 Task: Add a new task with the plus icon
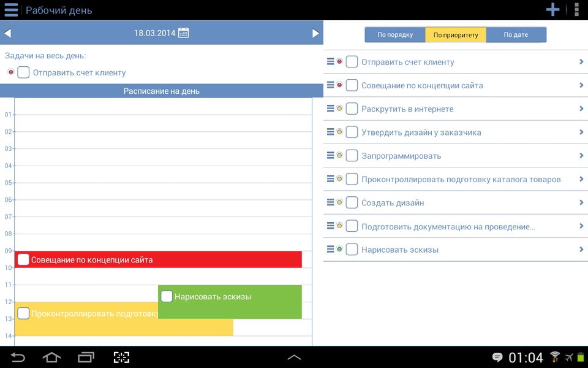tap(552, 10)
